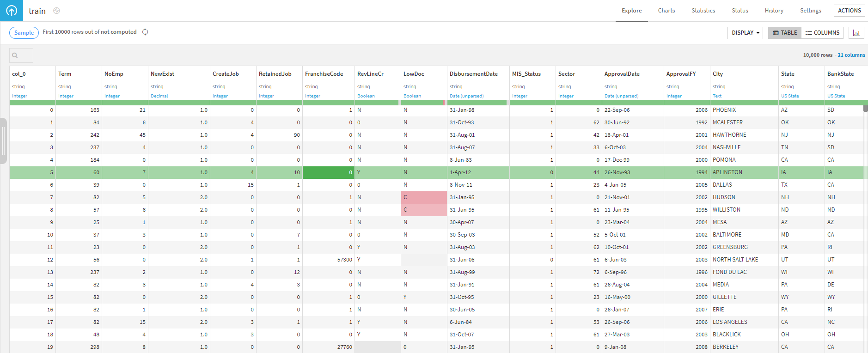This screenshot has width=868, height=353.
Task: Open the Charts tab
Action: click(666, 11)
